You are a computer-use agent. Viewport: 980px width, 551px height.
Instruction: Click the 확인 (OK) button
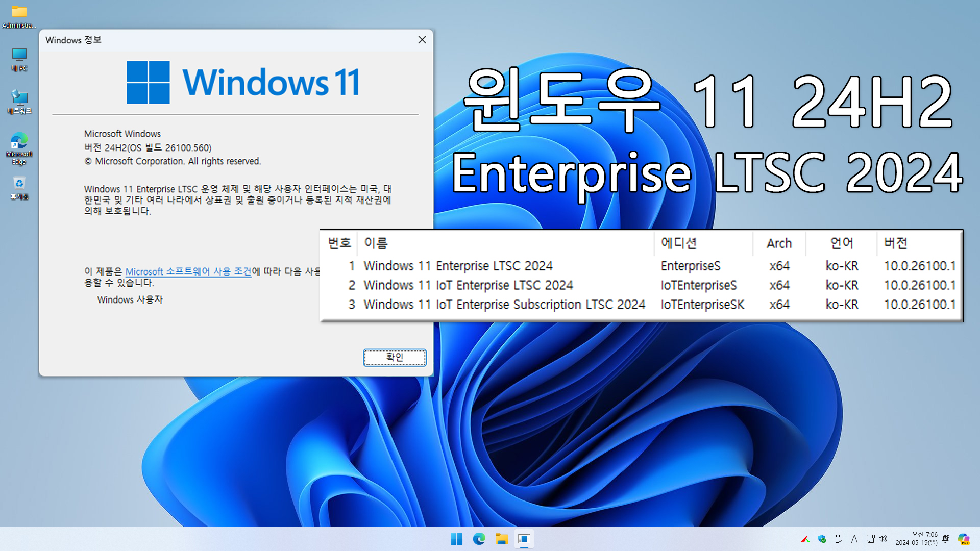click(395, 358)
